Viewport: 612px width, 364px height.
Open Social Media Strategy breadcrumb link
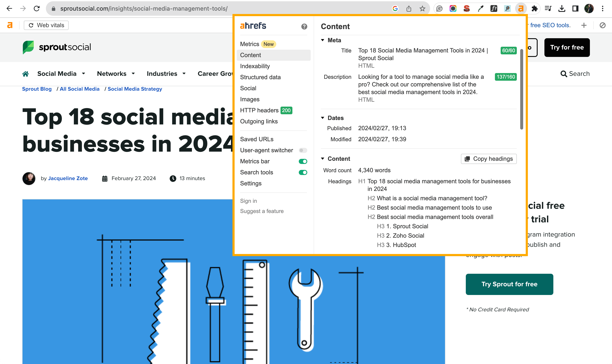(x=135, y=89)
